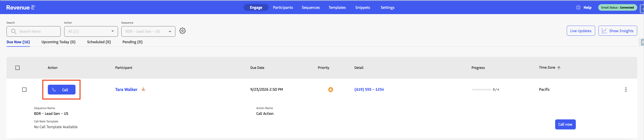Toggle the select-all checkbox in table header

click(17, 68)
